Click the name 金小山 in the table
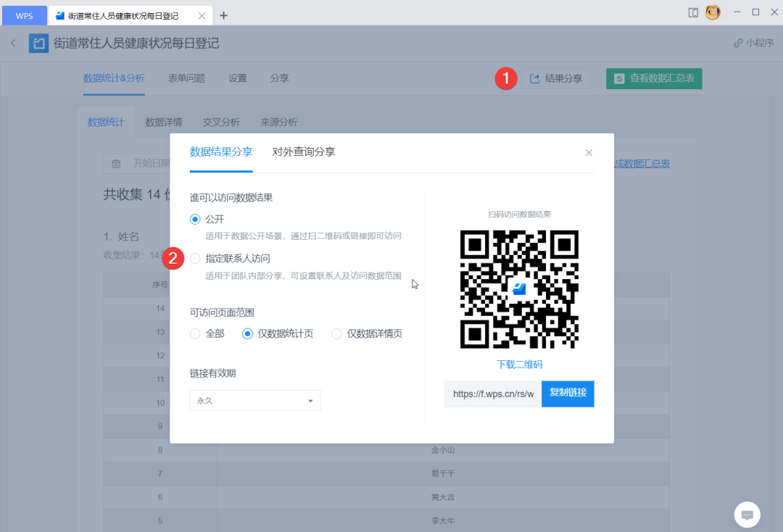Viewport: 783px width, 532px height. (x=443, y=450)
